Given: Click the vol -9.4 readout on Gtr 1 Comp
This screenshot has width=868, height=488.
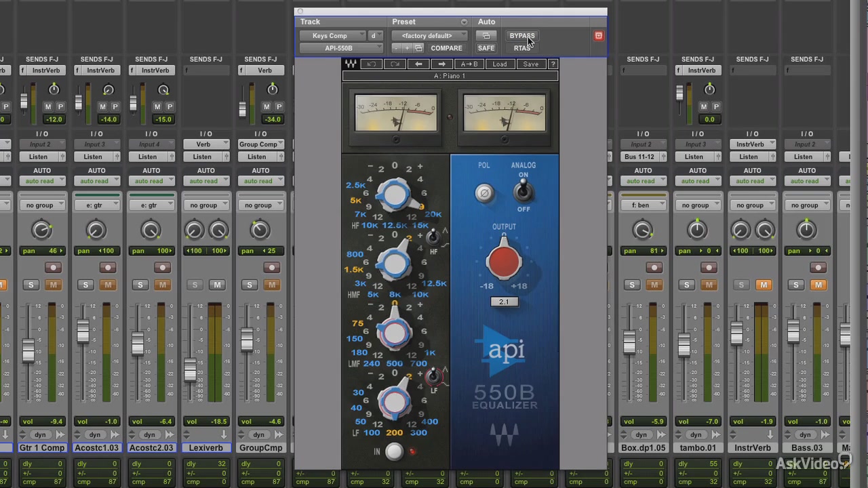Looking at the screenshot, I should pyautogui.click(x=42, y=422).
